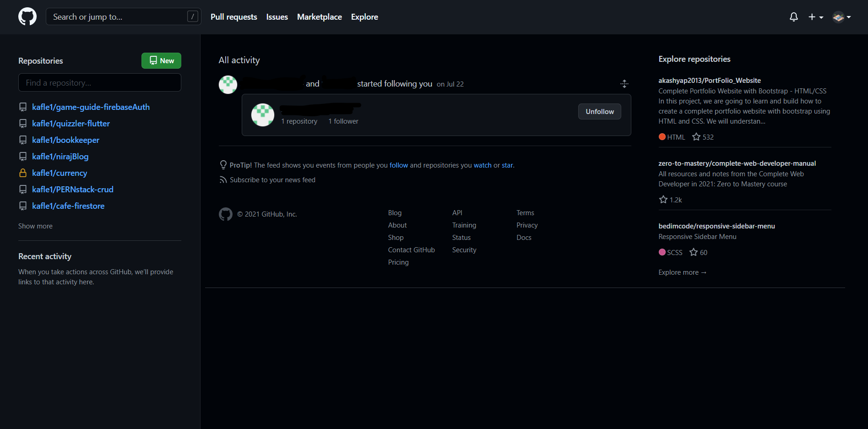Click the star icon for responsive-sidebar-menu
The width and height of the screenshot is (868, 429).
[x=694, y=252]
